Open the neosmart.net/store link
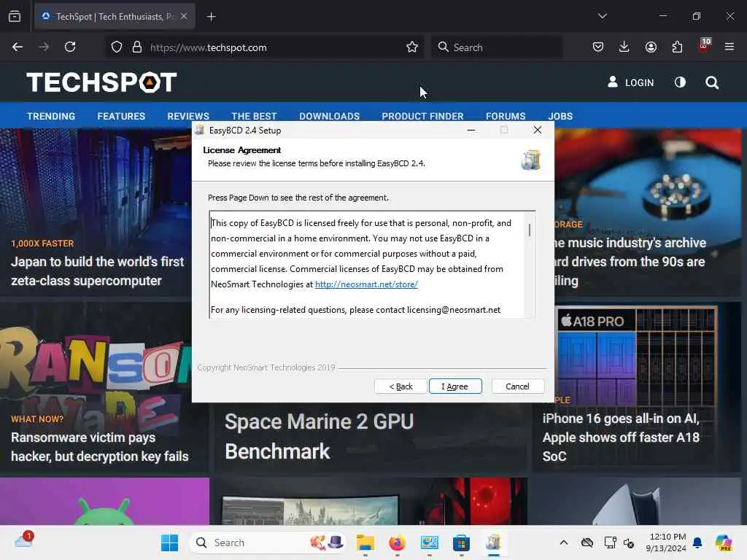The width and height of the screenshot is (747, 560). point(366,284)
